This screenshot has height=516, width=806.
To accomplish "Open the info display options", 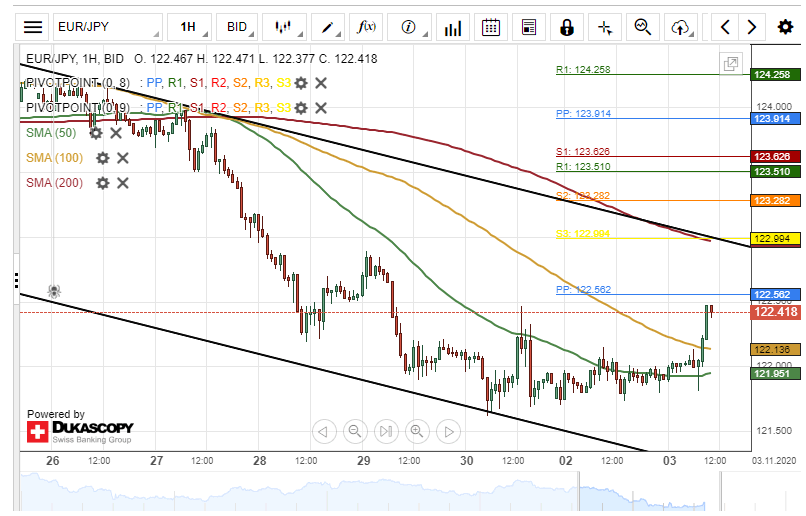I will click(409, 27).
